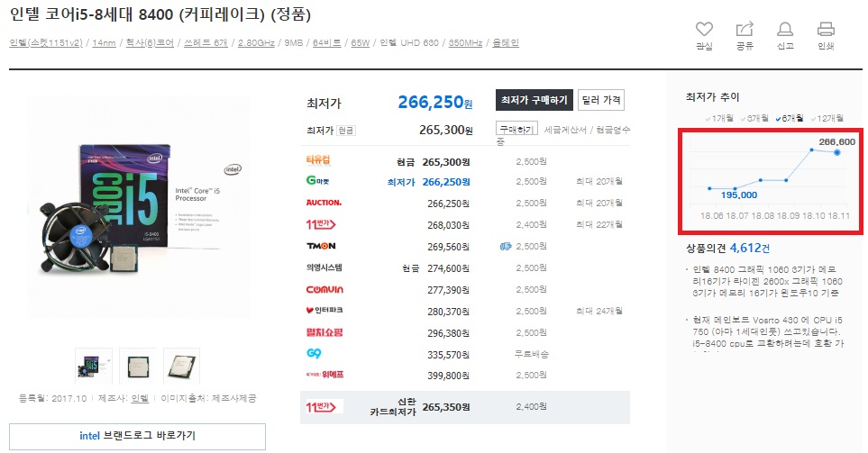Open the 인터파크 seller logo
Screen dimensions: 868x453
[324, 311]
